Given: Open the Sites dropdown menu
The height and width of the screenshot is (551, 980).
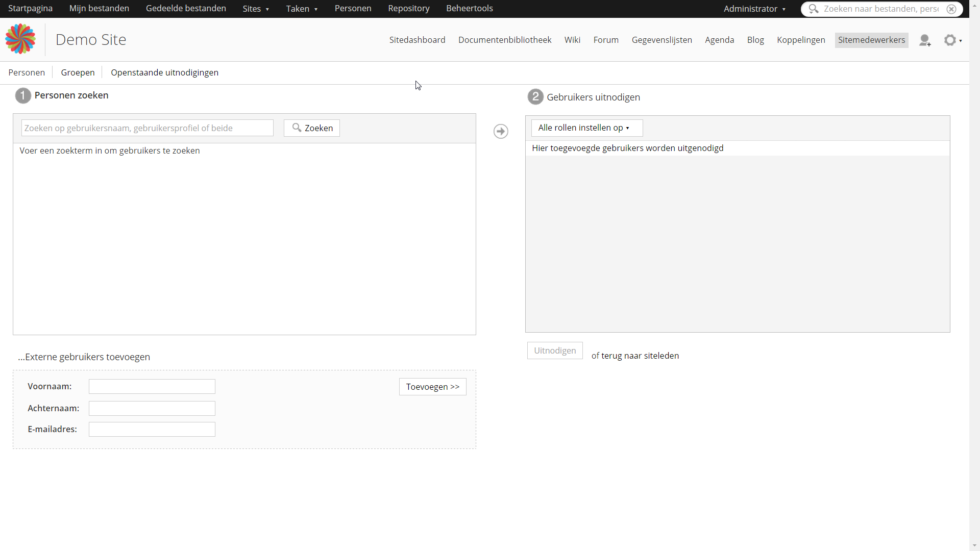Looking at the screenshot, I should pyautogui.click(x=256, y=9).
